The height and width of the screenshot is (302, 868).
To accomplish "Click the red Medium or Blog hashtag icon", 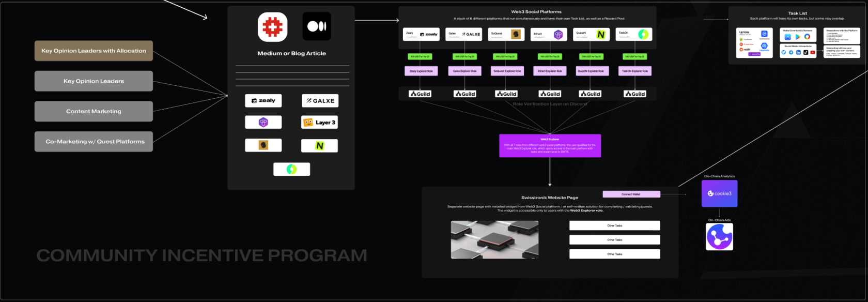I will [x=272, y=27].
